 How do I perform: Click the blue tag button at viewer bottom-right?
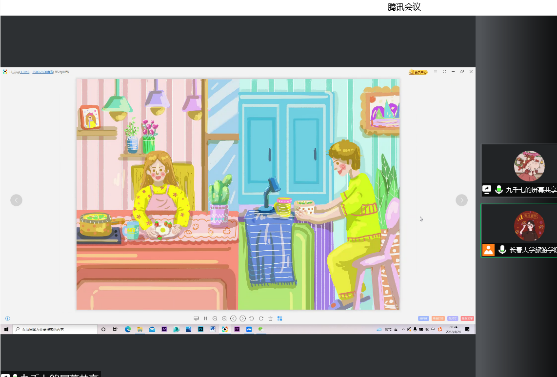(x=423, y=318)
